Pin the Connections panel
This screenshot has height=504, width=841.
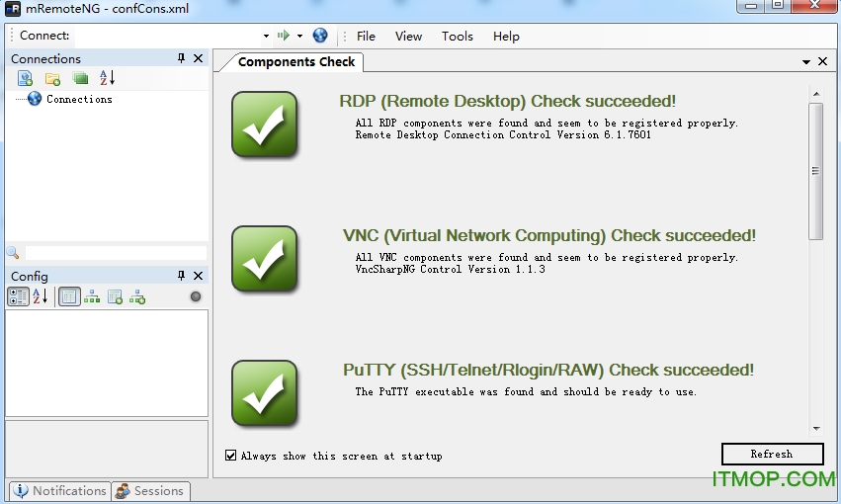[181, 58]
